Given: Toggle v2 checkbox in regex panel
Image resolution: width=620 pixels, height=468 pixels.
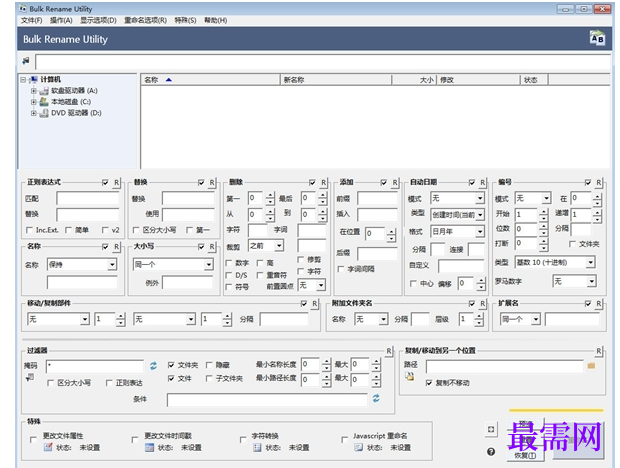Looking at the screenshot, I should coord(105,230).
